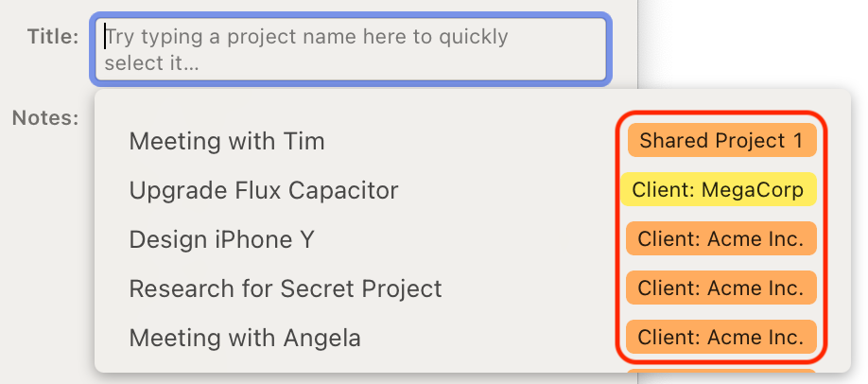Click the Notes label
The image size is (868, 384).
[45, 118]
